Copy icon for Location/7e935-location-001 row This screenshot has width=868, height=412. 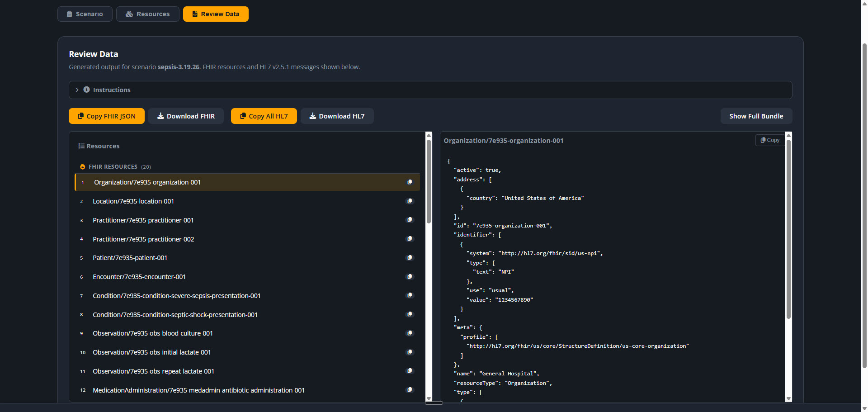410,201
